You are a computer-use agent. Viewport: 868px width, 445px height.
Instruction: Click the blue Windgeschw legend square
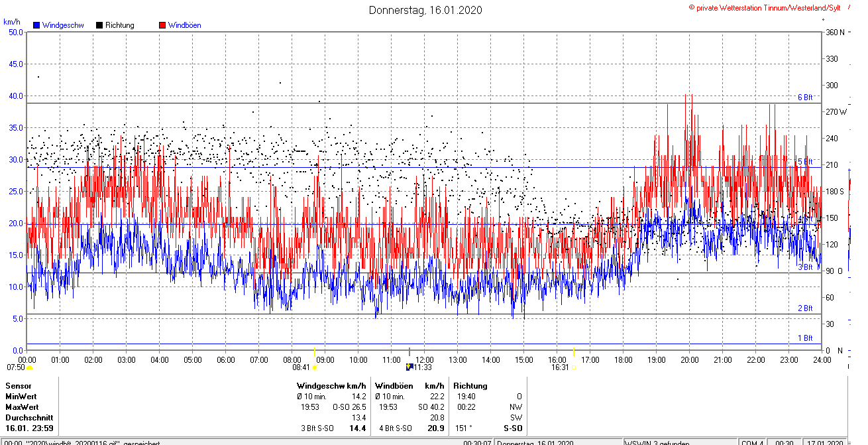(36, 25)
